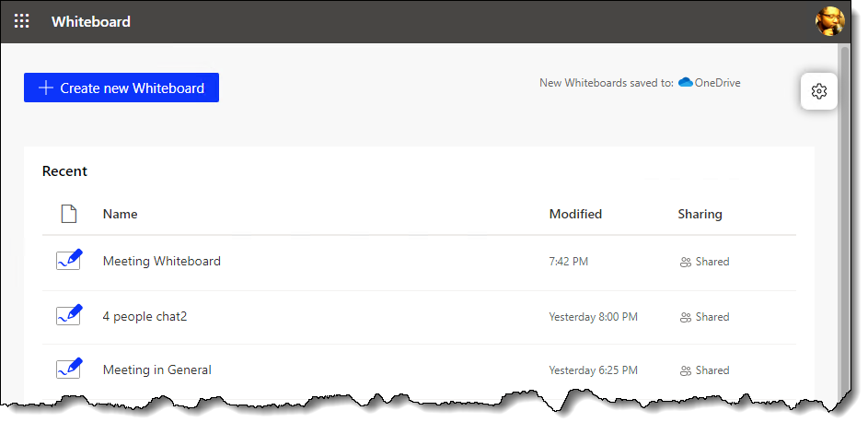
Task: Click the Meeting Whiteboard file icon
Action: tap(69, 260)
